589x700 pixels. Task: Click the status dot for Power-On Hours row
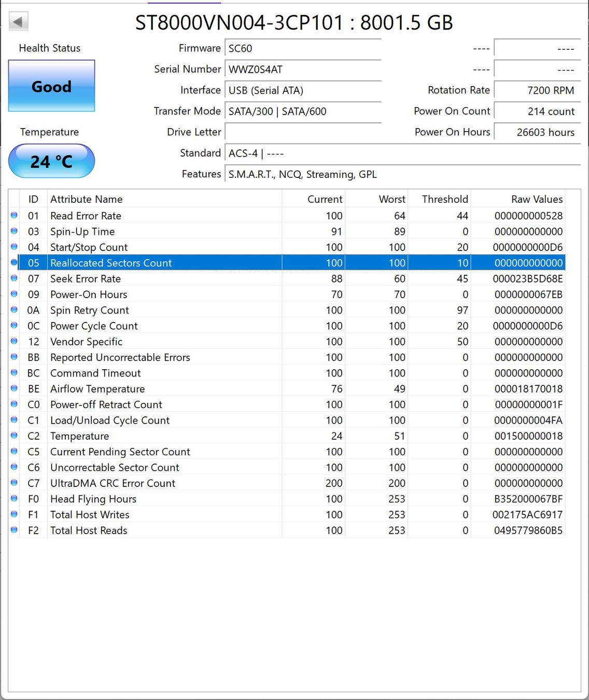coord(14,294)
